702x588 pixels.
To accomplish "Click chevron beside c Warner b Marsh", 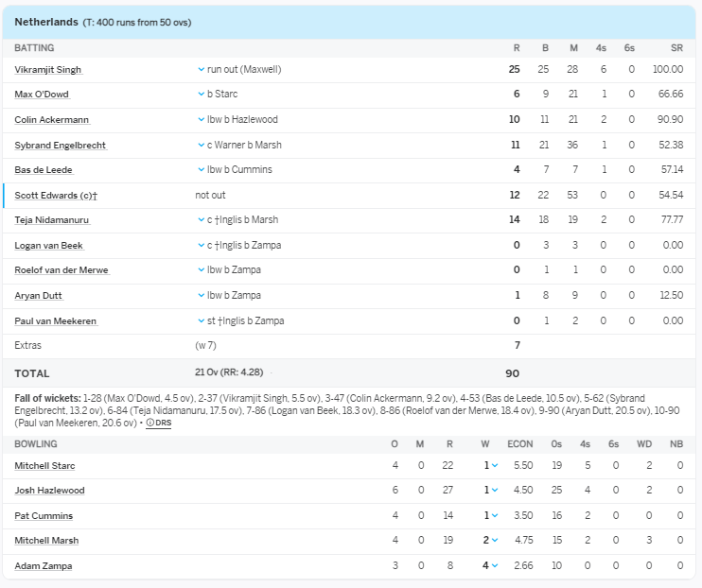I will 201,145.
